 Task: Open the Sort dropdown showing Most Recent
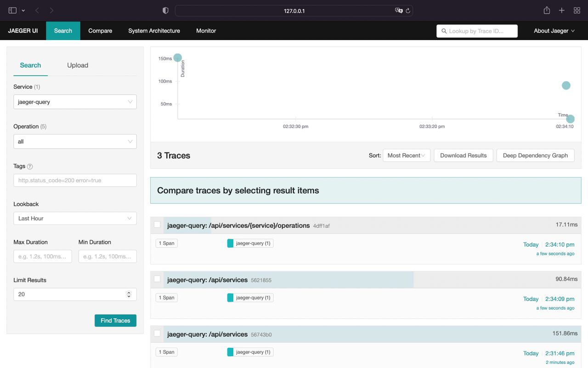[406, 155]
